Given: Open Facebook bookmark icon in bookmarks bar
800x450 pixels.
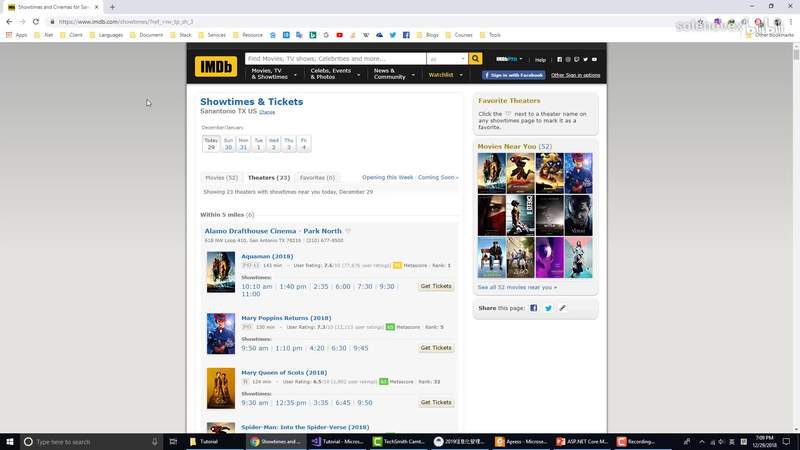Looking at the screenshot, I should [406, 35].
